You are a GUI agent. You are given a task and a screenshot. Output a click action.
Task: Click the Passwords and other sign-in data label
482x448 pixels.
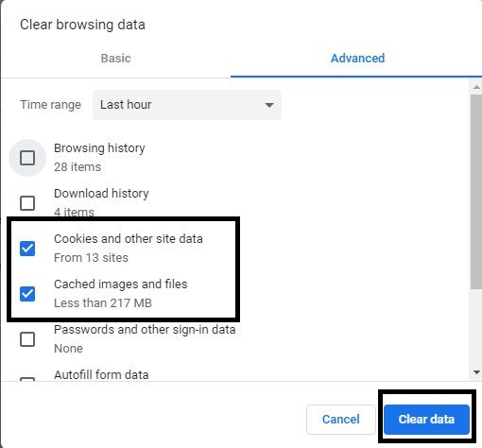coord(145,330)
